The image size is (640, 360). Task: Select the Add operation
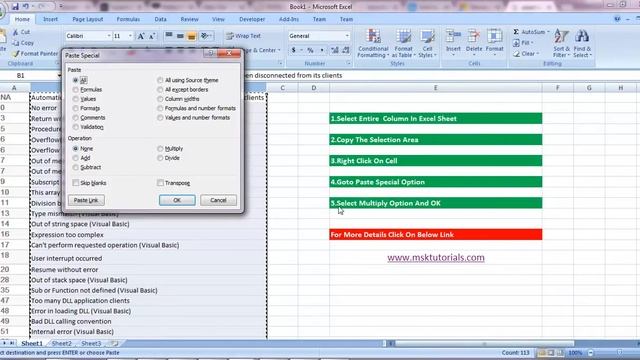click(x=76, y=158)
